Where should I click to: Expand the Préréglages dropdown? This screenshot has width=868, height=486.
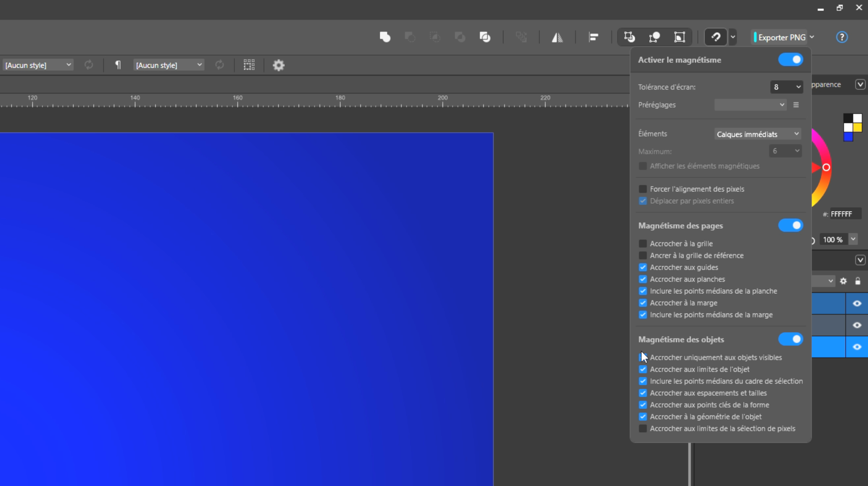click(x=750, y=105)
